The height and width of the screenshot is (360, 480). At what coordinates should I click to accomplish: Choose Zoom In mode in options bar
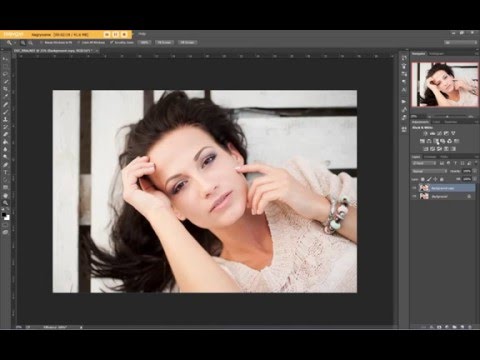[23, 43]
